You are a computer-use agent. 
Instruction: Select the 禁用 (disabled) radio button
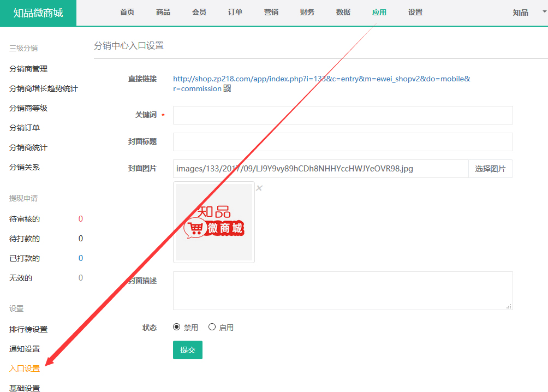click(177, 327)
